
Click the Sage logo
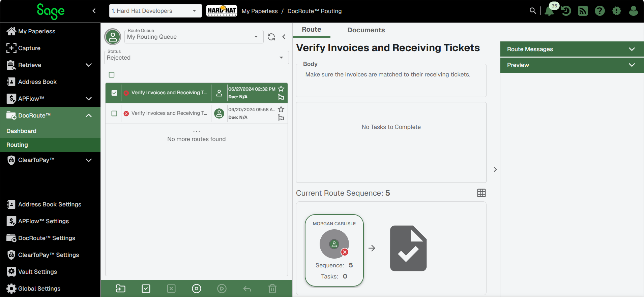tap(51, 11)
